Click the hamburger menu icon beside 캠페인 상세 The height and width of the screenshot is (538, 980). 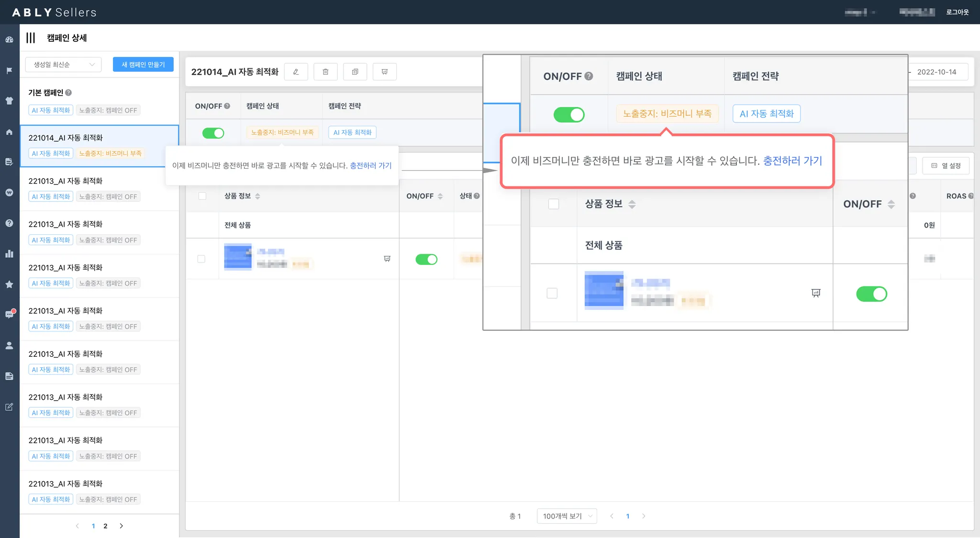(31, 38)
